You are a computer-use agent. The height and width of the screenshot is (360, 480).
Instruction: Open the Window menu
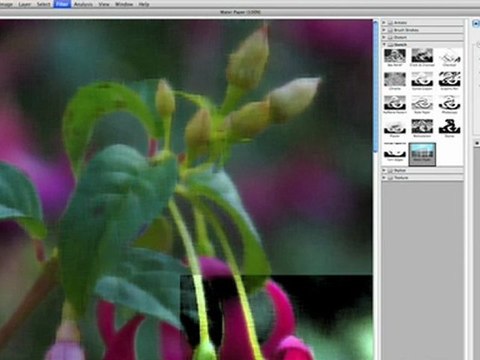[124, 4]
